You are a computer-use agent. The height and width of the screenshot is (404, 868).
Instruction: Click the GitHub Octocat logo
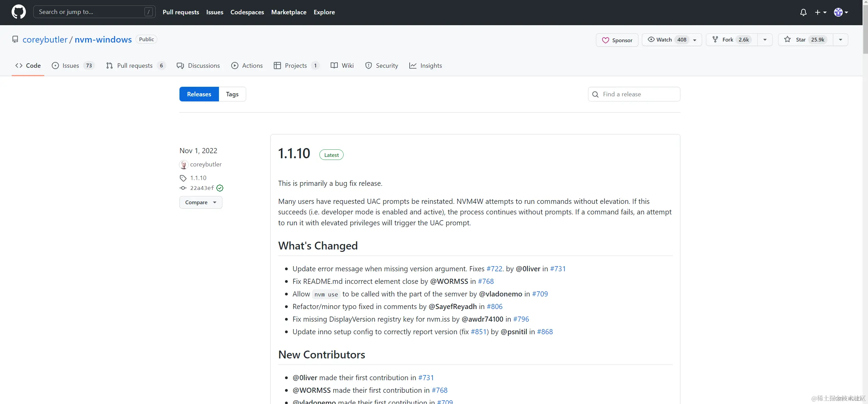[x=18, y=12]
